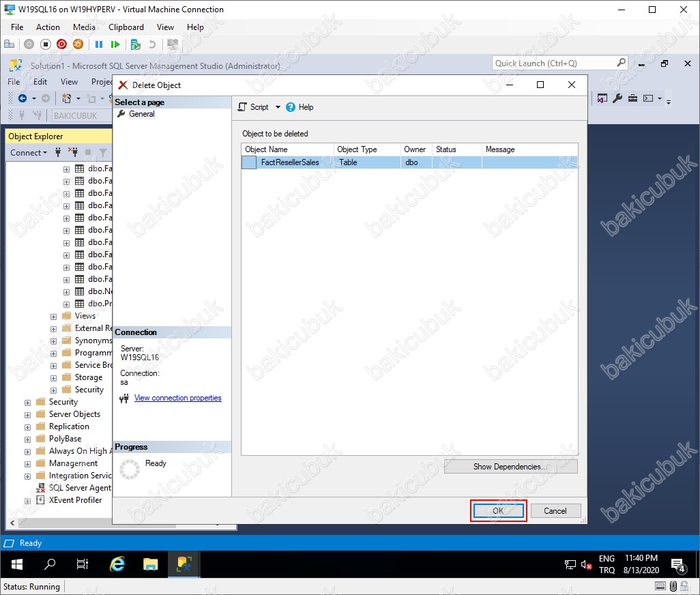700x595 pixels.
Task: Pause the virtual machine
Action: [x=99, y=44]
